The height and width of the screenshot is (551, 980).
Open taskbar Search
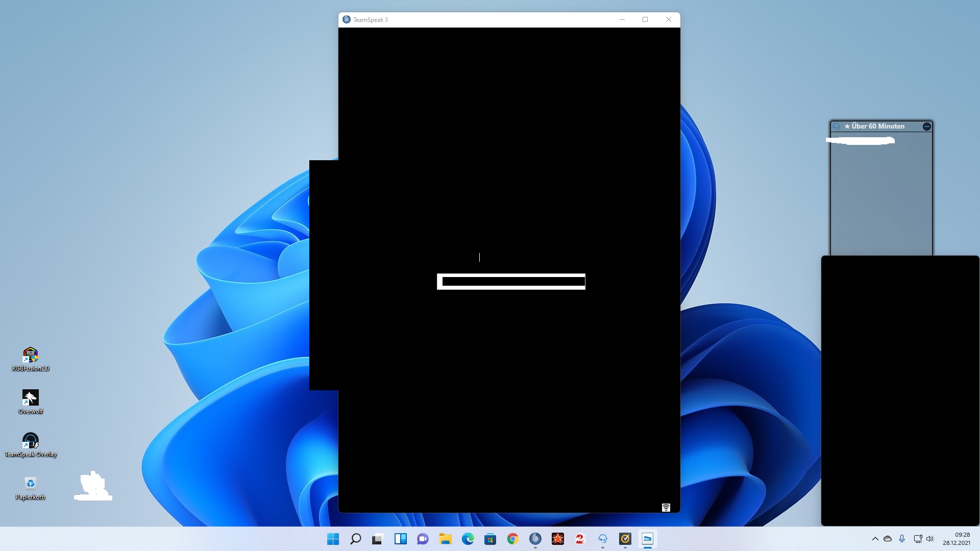[355, 539]
